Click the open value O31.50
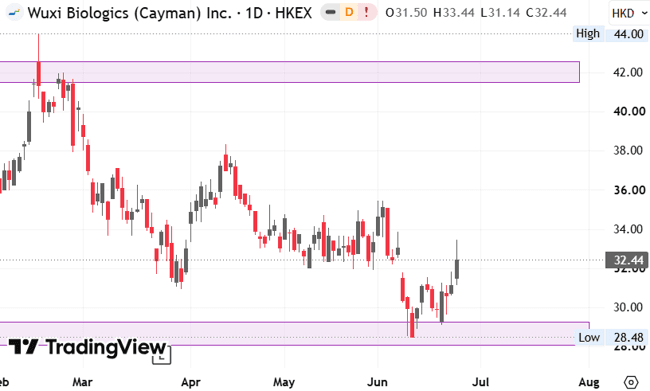650x391 pixels. tap(406, 13)
